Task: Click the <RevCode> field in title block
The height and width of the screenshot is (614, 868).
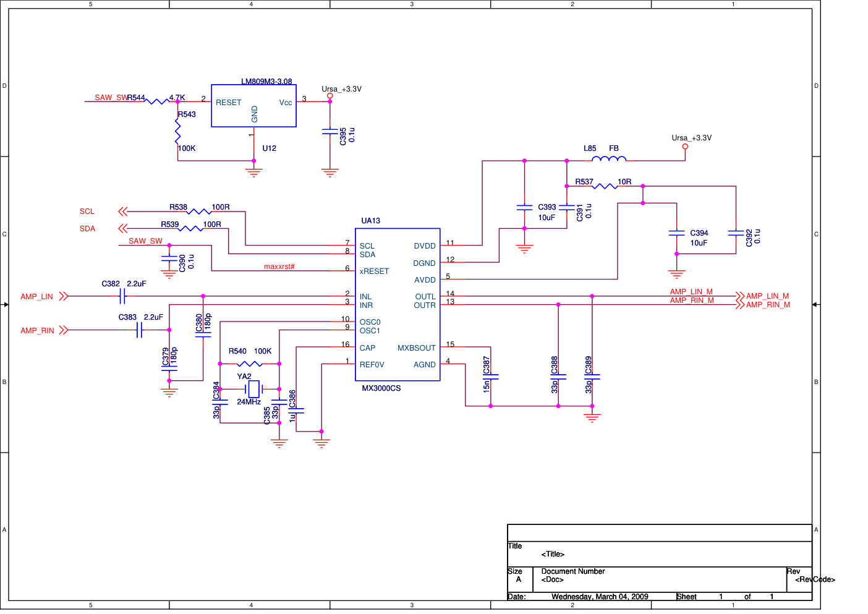Action: click(x=815, y=579)
